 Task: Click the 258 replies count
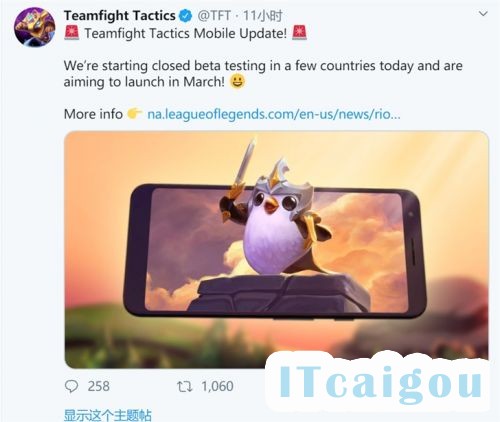click(x=98, y=386)
